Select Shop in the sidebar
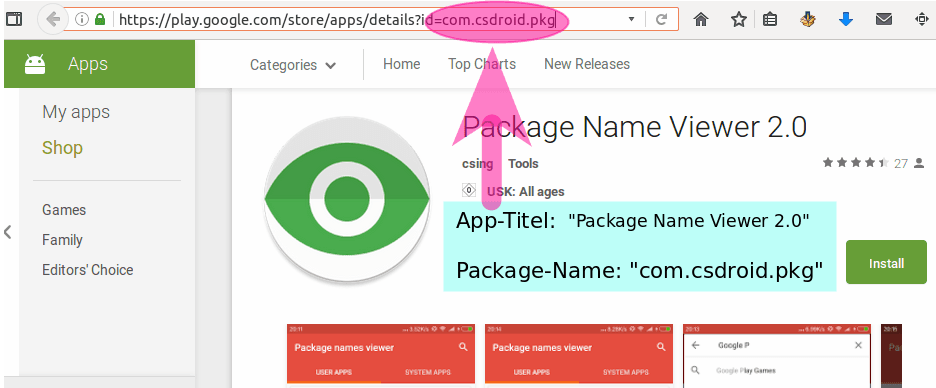936x388 pixels. click(x=62, y=147)
